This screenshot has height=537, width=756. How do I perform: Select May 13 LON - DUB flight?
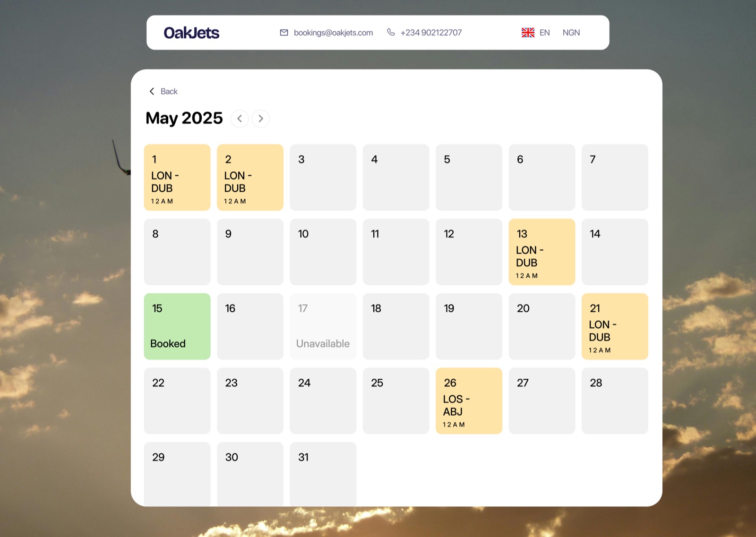click(542, 252)
